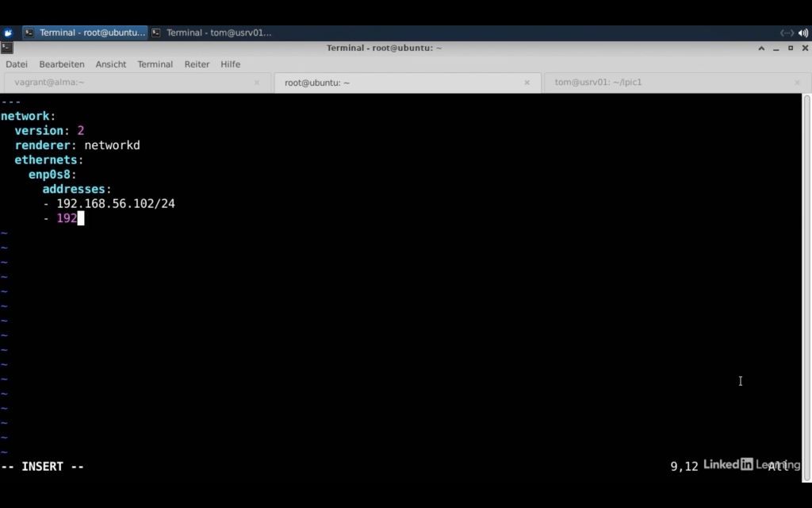Switch to the tom@usrv01 ~/lpic1 tab

tap(666, 83)
